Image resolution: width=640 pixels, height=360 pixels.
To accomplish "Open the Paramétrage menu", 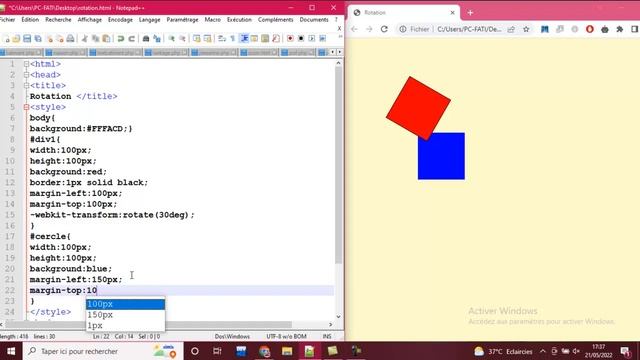I will [182, 20].
